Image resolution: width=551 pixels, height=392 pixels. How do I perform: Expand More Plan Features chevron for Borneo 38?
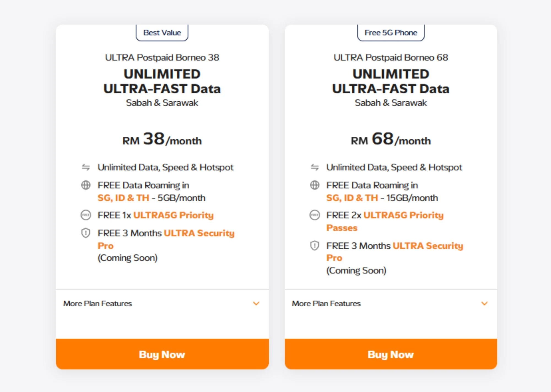coord(256,304)
